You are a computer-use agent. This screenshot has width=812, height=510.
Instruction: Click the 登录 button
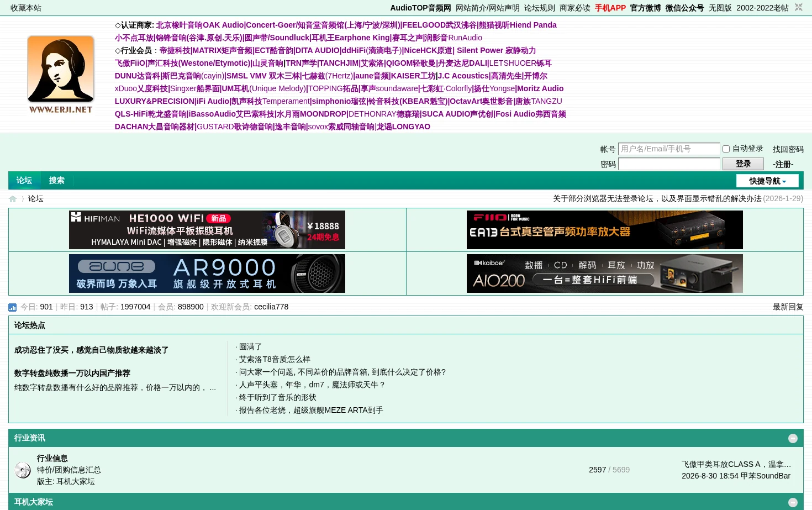743,164
